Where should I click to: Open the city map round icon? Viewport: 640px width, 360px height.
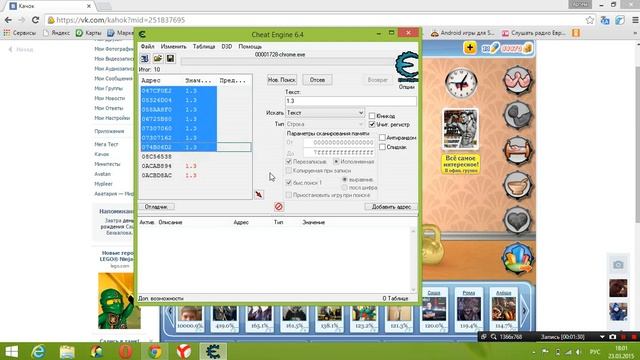(517, 259)
